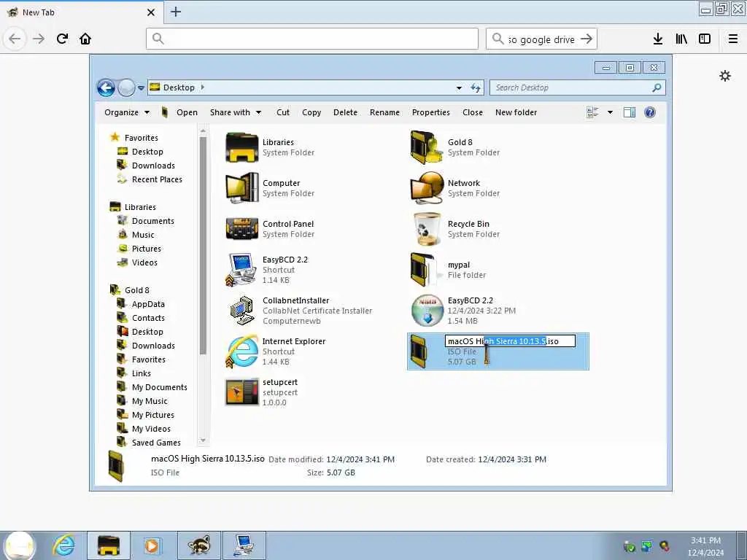Open the Share with dropdown menu
Image resolution: width=747 pixels, height=560 pixels.
[236, 112]
